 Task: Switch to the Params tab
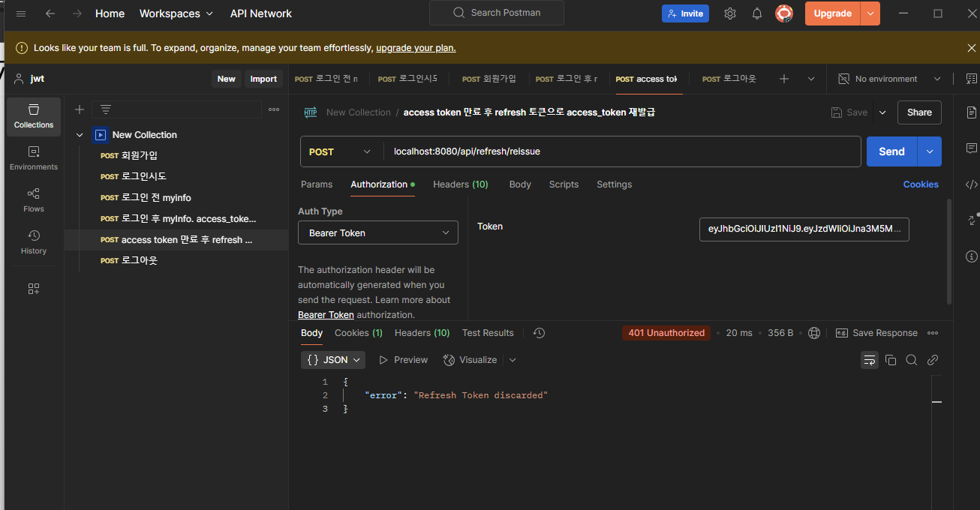point(317,184)
